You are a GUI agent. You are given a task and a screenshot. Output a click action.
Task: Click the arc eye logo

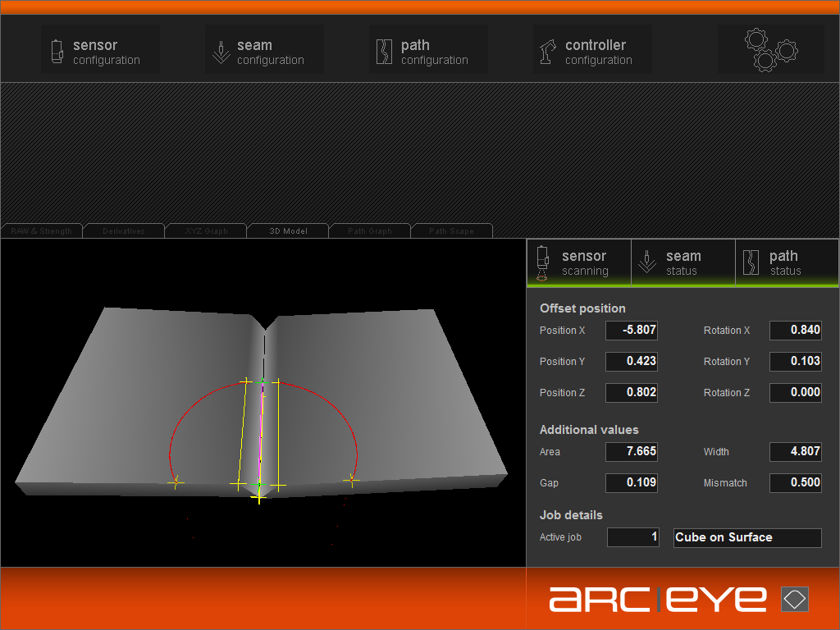tap(658, 599)
